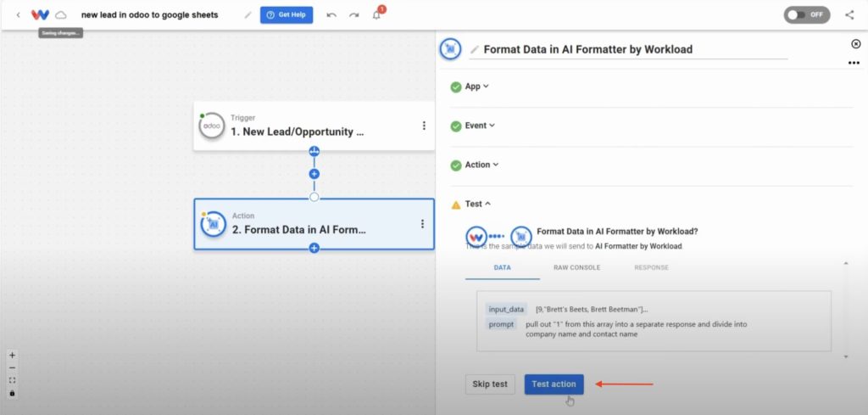Switch to the RAW CONSOLE tab

tap(576, 267)
